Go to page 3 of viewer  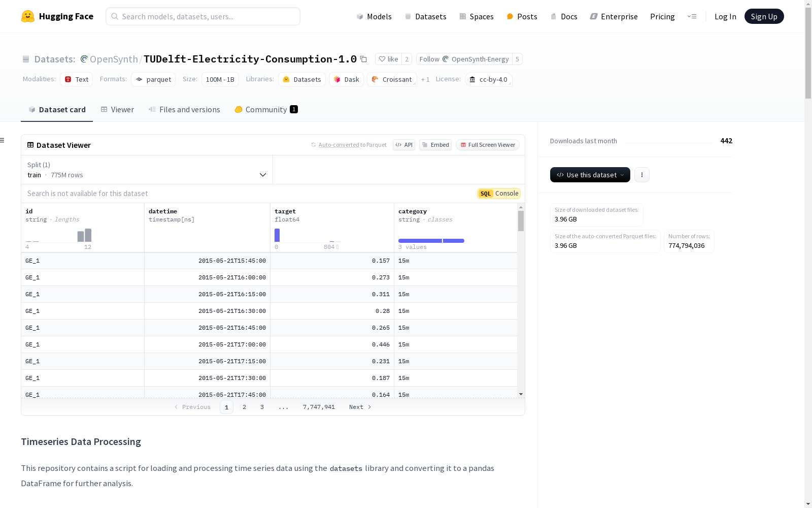[262, 407]
